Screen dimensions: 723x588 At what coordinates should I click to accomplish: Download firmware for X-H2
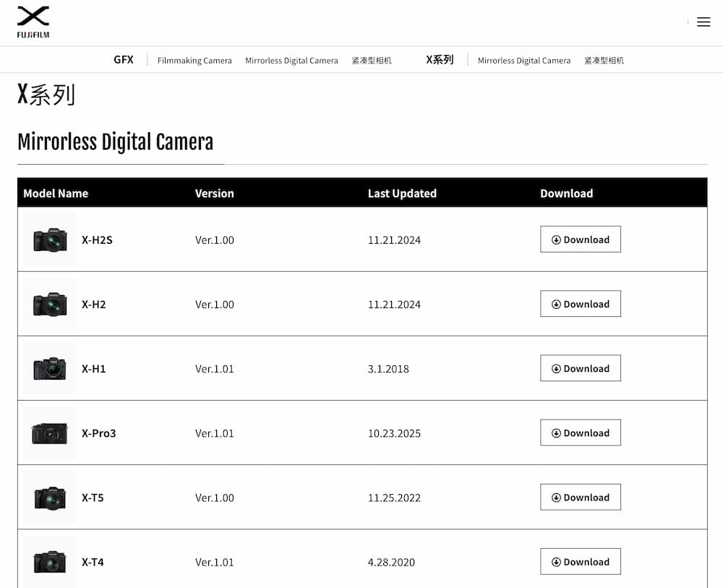coord(581,304)
